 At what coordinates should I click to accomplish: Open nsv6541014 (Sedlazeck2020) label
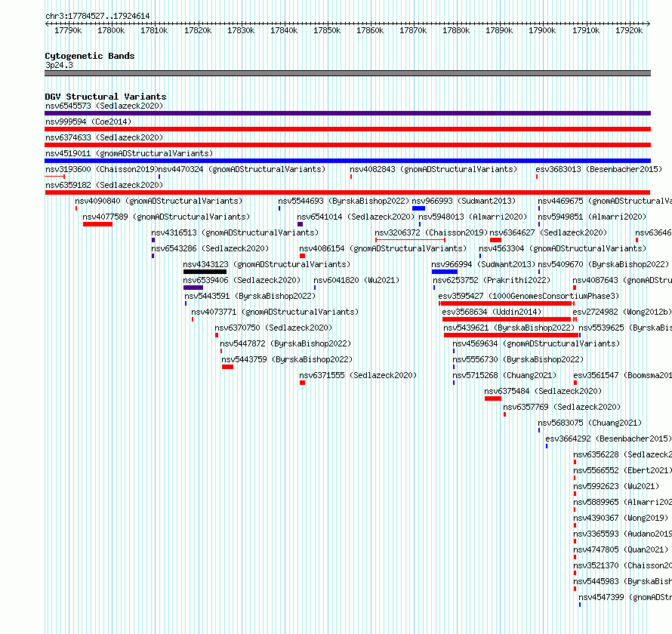[x=356, y=217]
